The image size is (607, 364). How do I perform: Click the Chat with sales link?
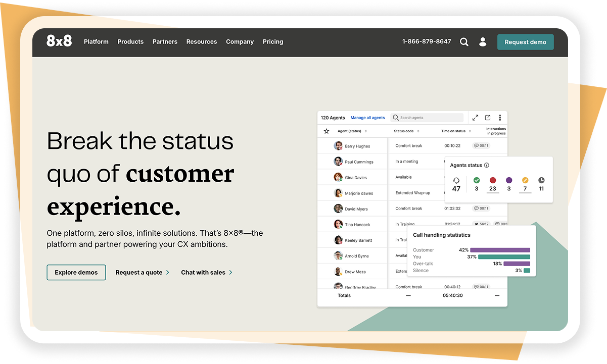pyautogui.click(x=203, y=272)
